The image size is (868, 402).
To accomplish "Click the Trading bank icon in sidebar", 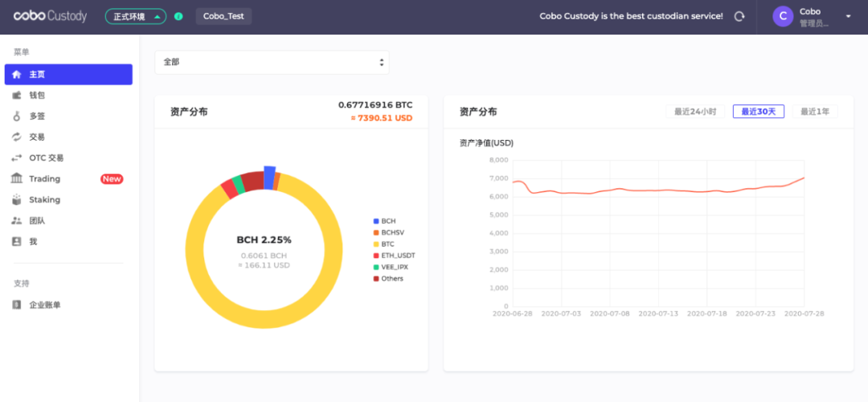I will [x=16, y=179].
